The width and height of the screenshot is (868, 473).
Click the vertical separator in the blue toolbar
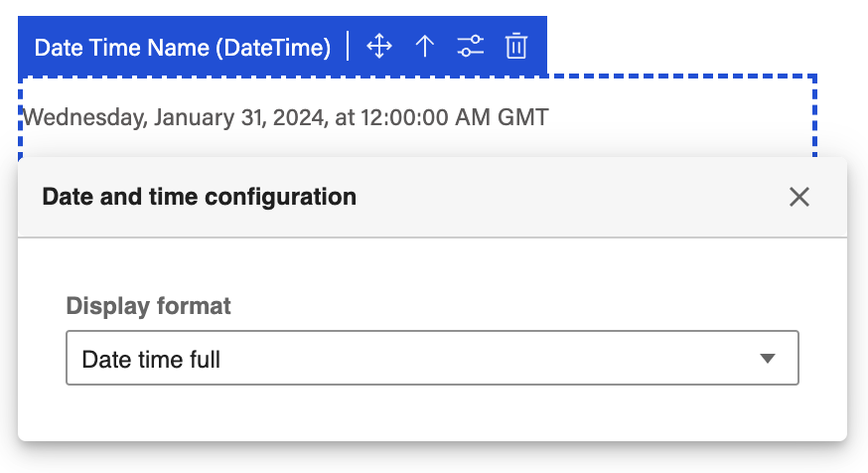pos(349,46)
